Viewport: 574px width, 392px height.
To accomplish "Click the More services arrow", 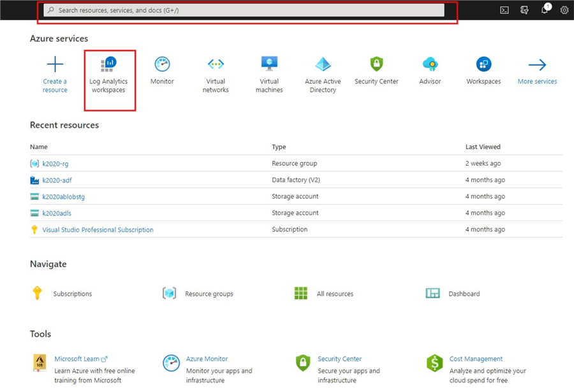I will [x=537, y=65].
